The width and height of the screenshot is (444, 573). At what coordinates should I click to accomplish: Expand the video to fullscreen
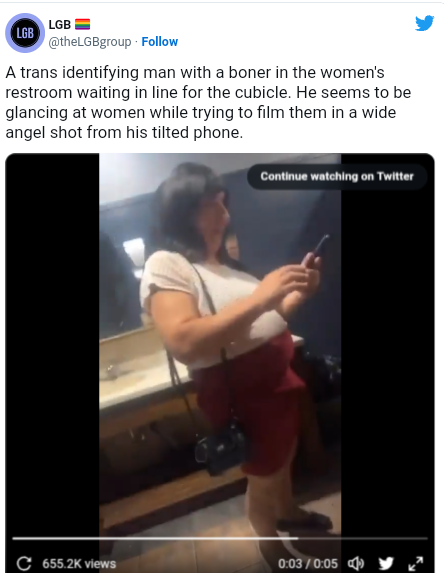pos(416,563)
